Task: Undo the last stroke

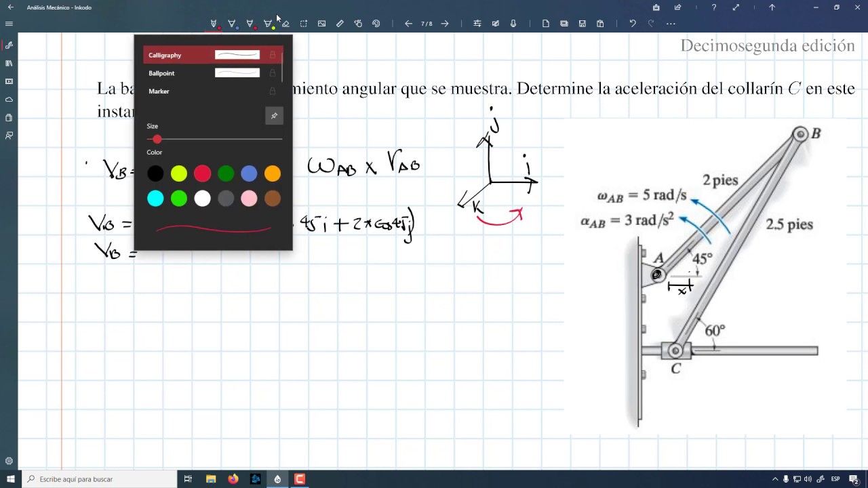Action: point(633,24)
